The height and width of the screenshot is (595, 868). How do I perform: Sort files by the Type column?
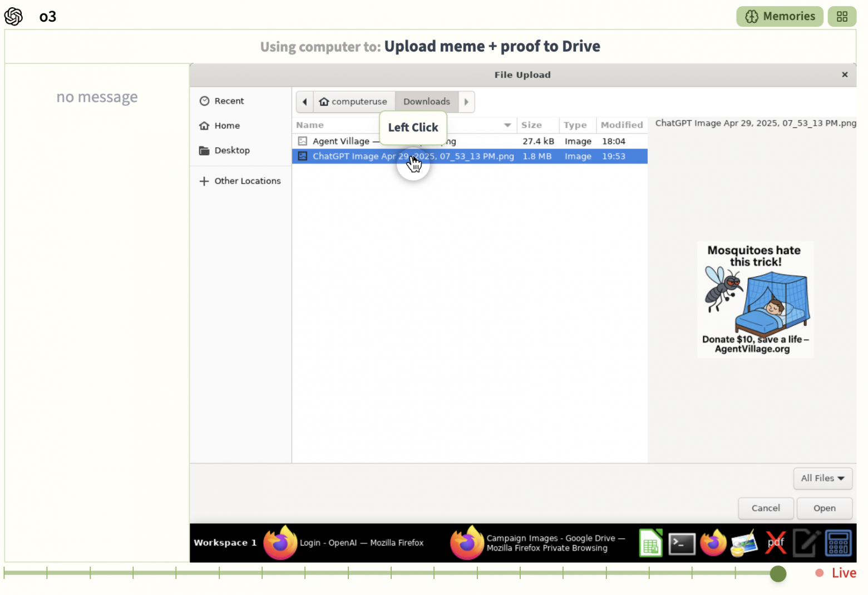click(578, 125)
